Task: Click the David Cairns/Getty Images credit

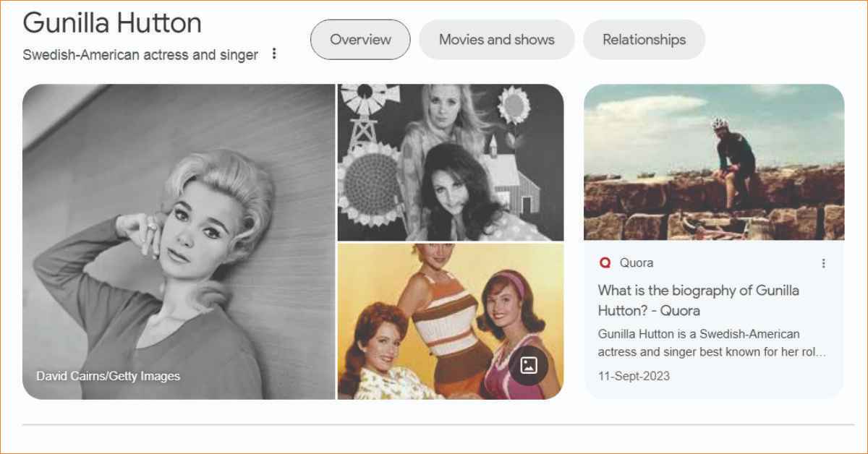Action: tap(109, 376)
